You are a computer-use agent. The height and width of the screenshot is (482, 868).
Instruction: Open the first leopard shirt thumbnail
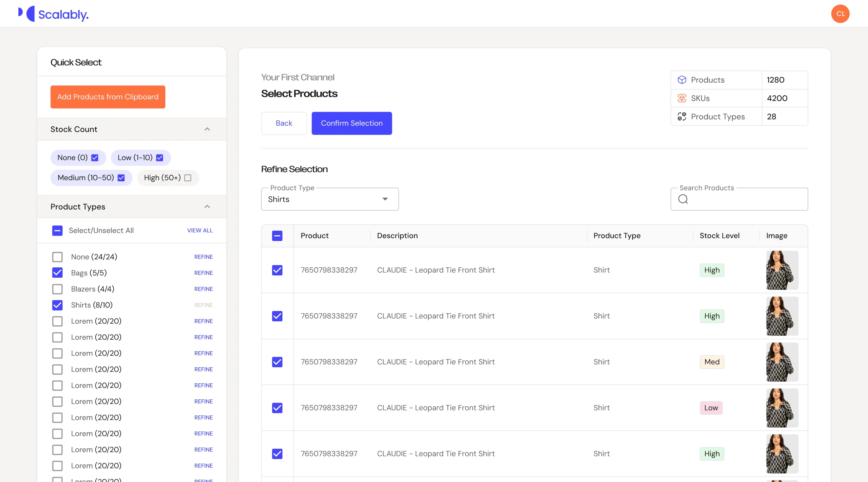[x=782, y=270]
